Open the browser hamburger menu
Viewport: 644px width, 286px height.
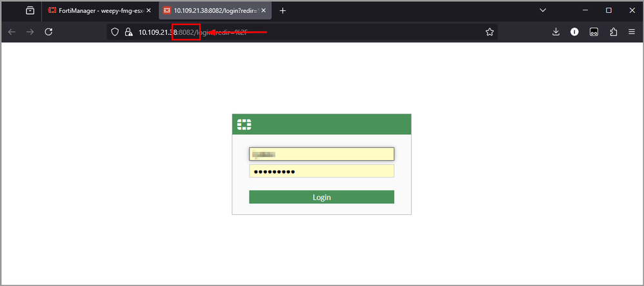click(632, 32)
